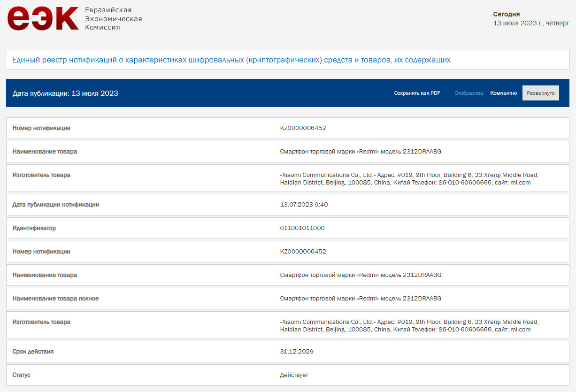Select the first KZ0000006452 notification number value
Image resolution: width=576 pixels, height=392 pixels.
pyautogui.click(x=303, y=128)
